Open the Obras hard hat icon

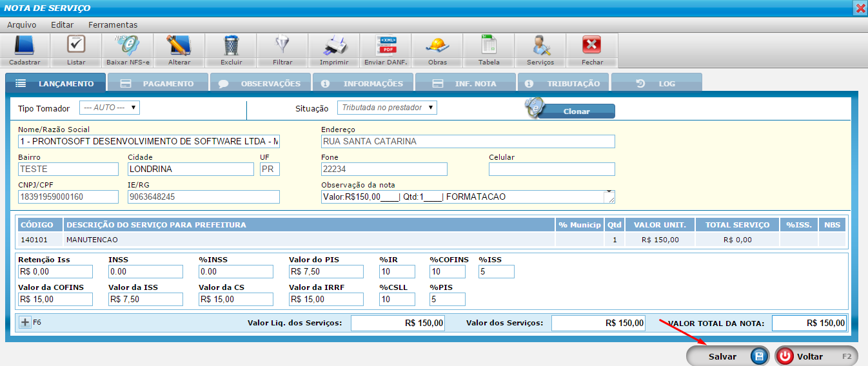click(x=437, y=46)
